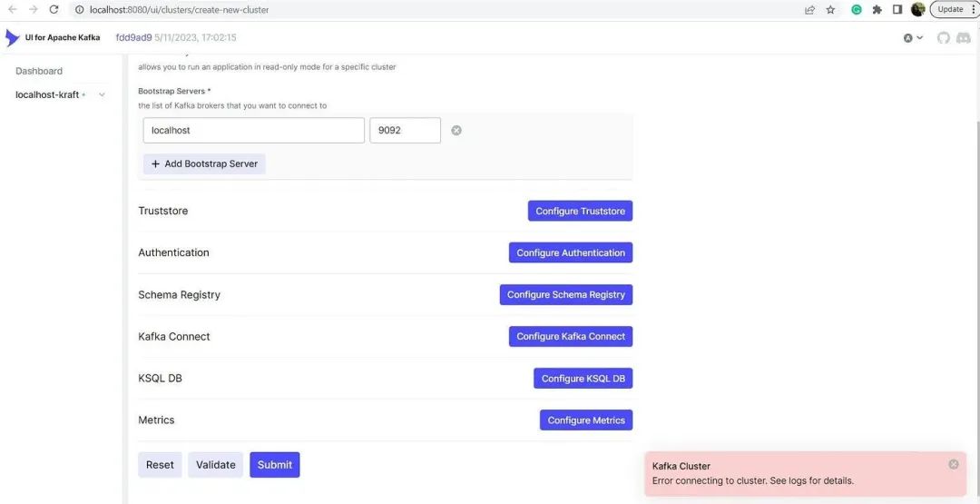Expand the localhost-kraft cluster menu
The image size is (980, 504).
click(102, 95)
